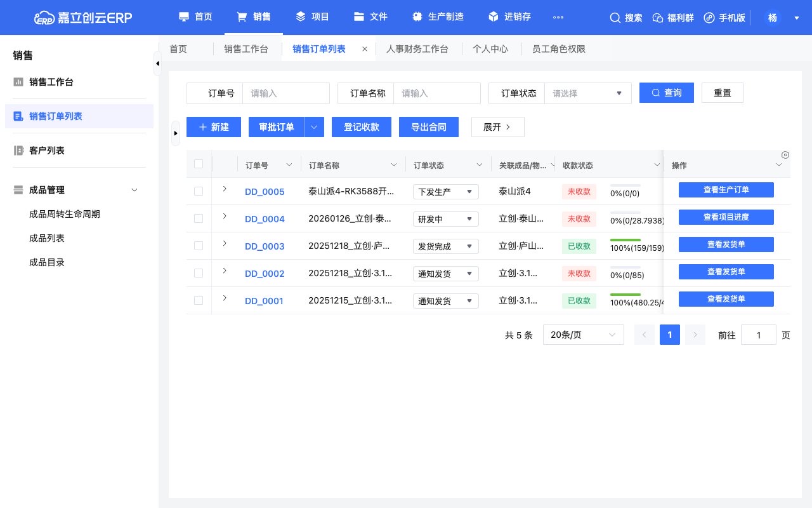The height and width of the screenshot is (508, 812).
Task: Open the 搜索 search tool
Action: coord(626,18)
